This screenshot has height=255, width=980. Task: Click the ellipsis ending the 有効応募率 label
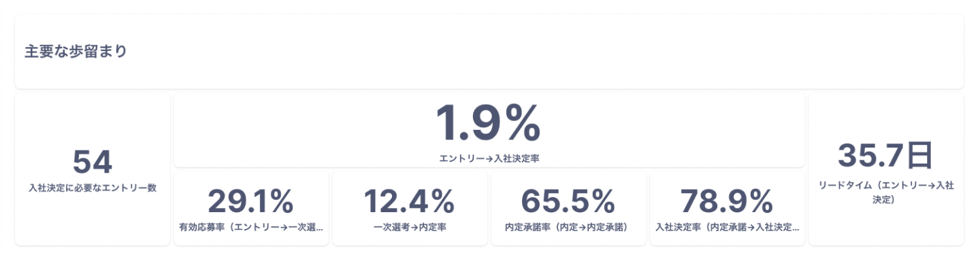319,229
